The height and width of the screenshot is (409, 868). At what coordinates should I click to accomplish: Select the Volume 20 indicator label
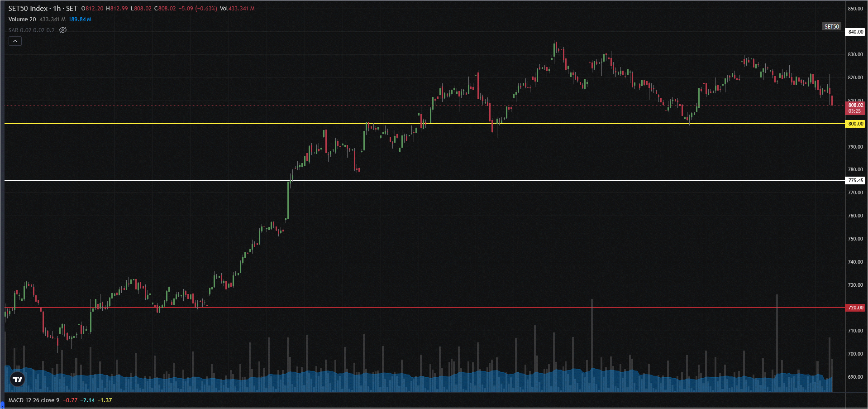(x=22, y=19)
